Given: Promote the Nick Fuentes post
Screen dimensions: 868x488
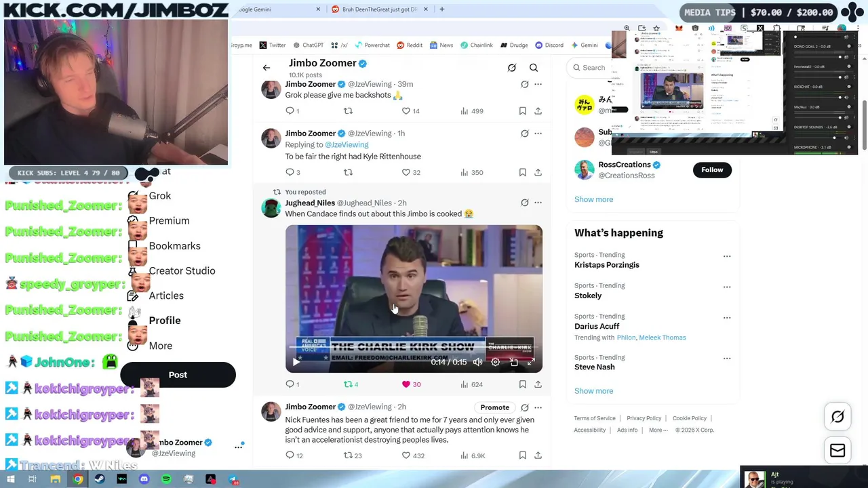Looking at the screenshot, I should coord(494,407).
